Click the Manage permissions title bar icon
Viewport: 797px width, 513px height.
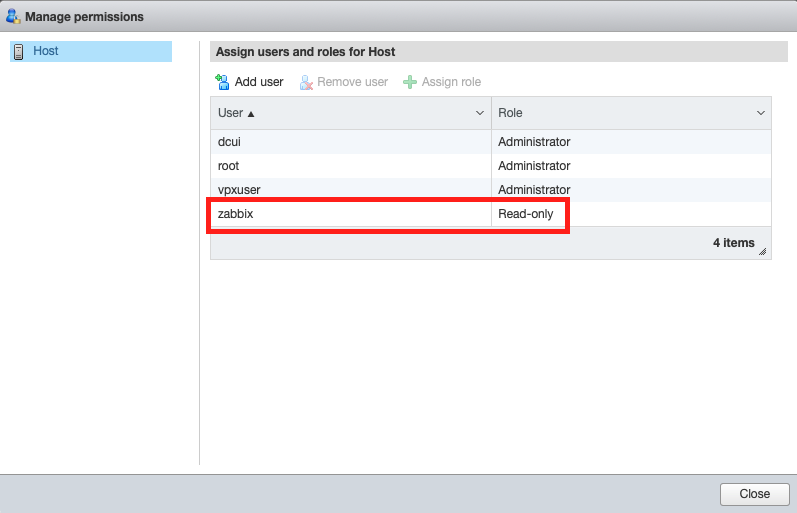click(13, 17)
